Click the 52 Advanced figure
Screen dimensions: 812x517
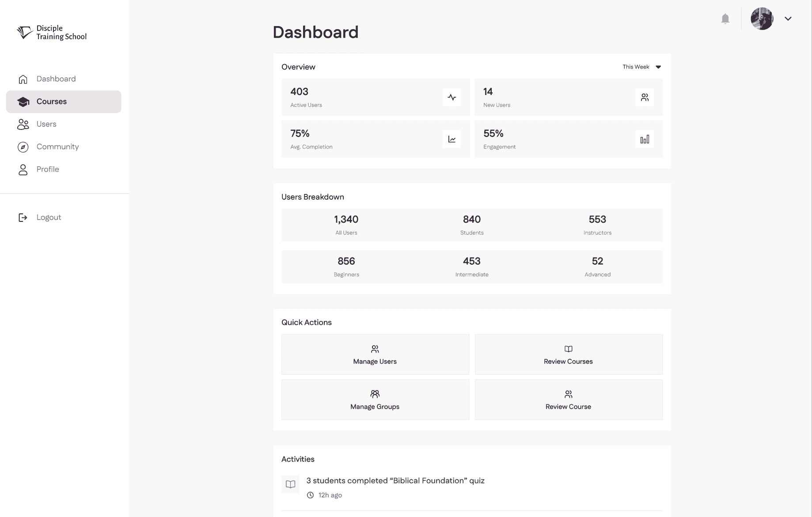tap(597, 267)
